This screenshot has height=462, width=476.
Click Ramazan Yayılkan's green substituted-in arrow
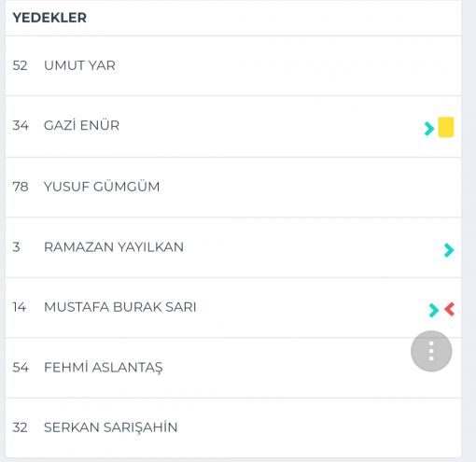point(449,250)
